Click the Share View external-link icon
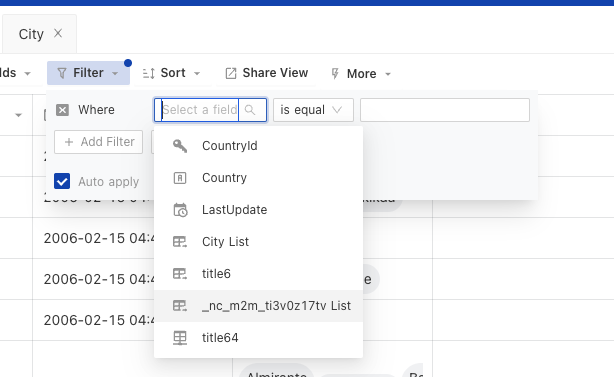Screen dimensions: 614x377 point(231,73)
